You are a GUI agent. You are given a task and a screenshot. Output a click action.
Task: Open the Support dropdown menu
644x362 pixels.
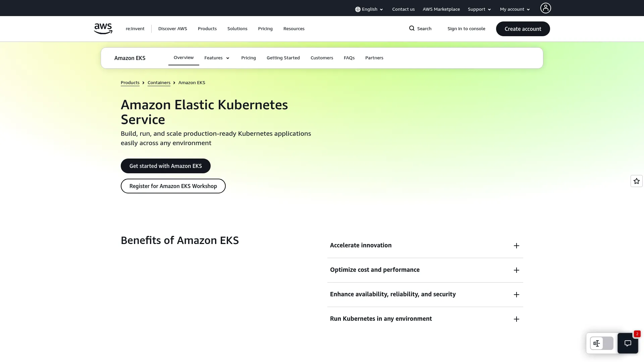pyautogui.click(x=479, y=9)
